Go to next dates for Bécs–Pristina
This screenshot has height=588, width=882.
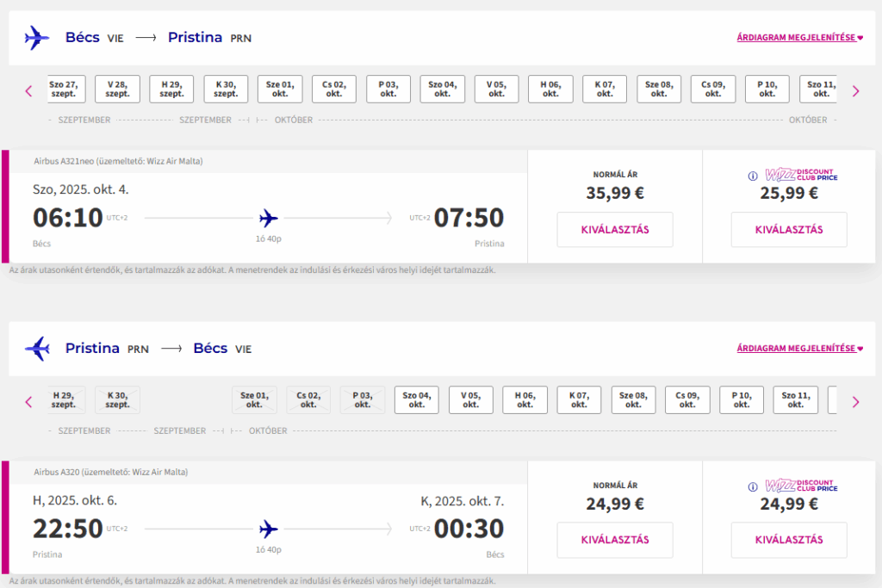tap(855, 90)
